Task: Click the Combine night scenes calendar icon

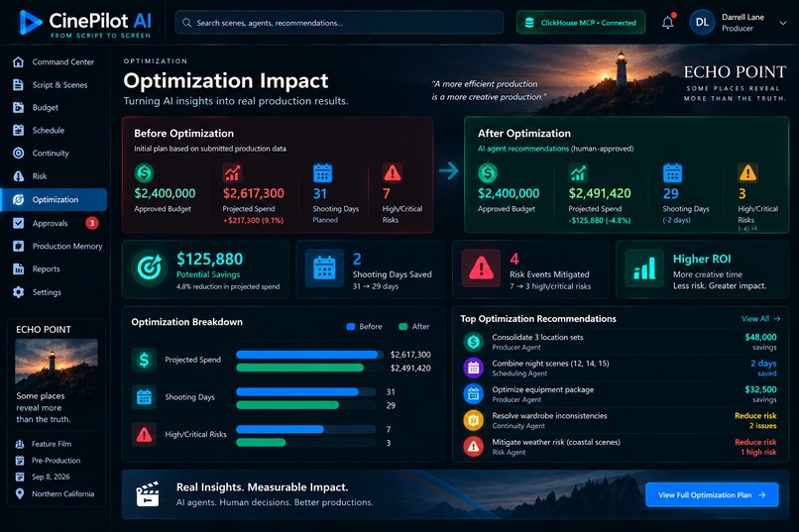Action: click(474, 368)
